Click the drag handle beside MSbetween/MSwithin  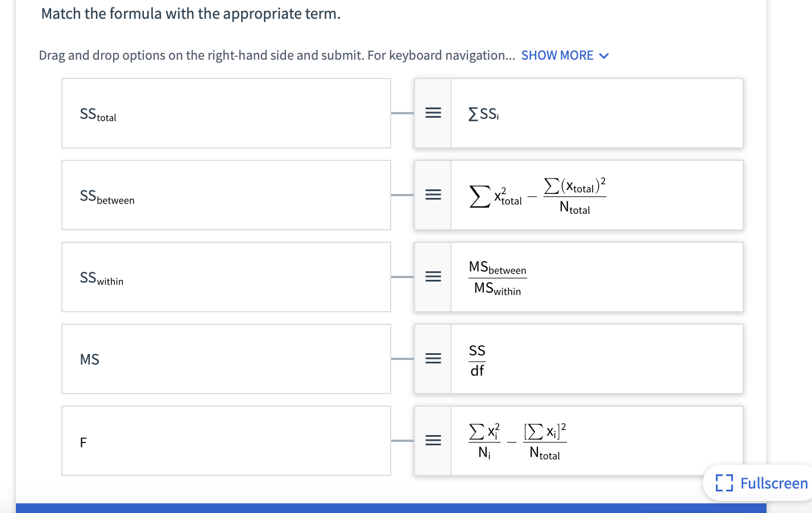(x=433, y=277)
